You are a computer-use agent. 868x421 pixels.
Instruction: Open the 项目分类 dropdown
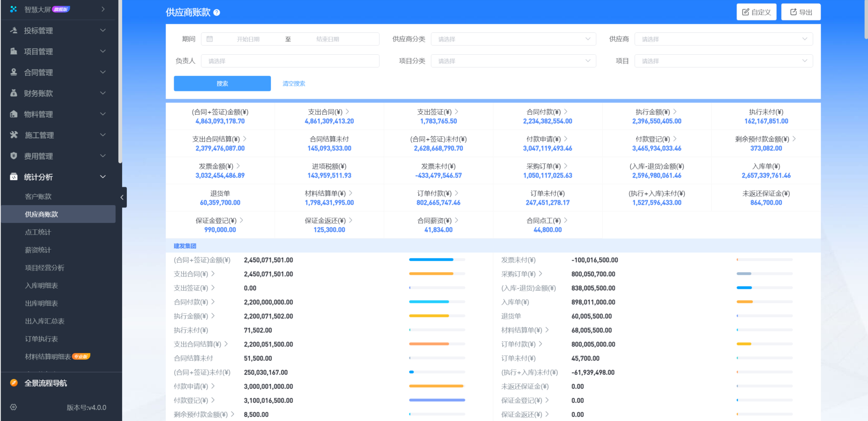[x=513, y=61]
